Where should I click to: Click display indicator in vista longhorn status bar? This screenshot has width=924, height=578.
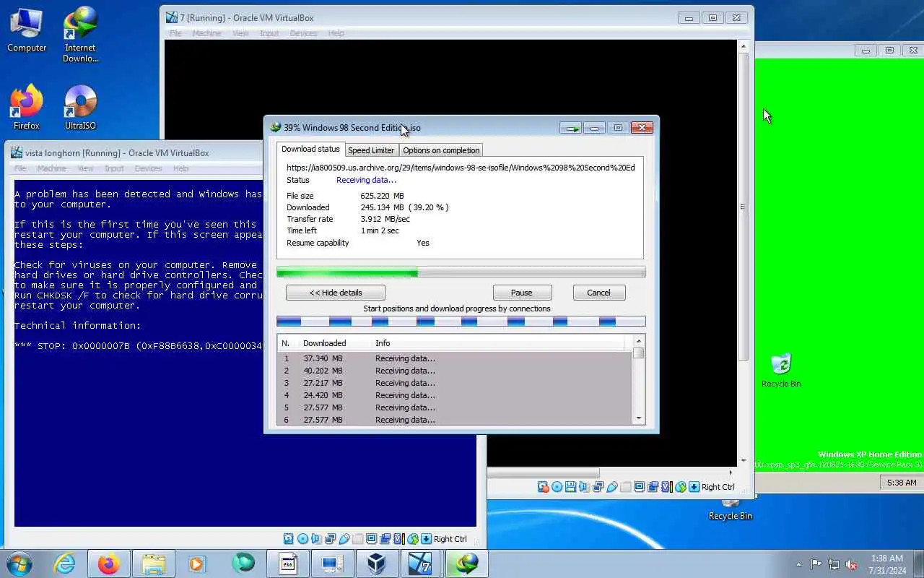[x=371, y=539]
